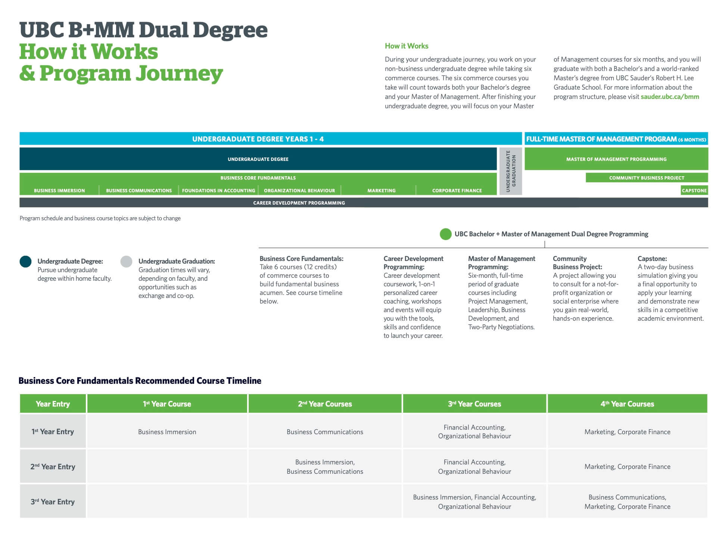Click the Capstone block
728x560 pixels.
tap(694, 190)
